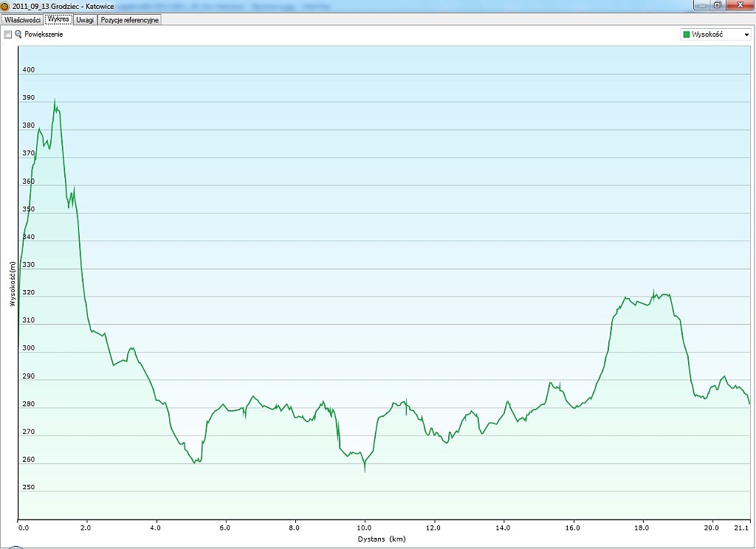Go to Pozycje referencyjne tab
This screenshot has height=549, width=756.
[x=129, y=20]
